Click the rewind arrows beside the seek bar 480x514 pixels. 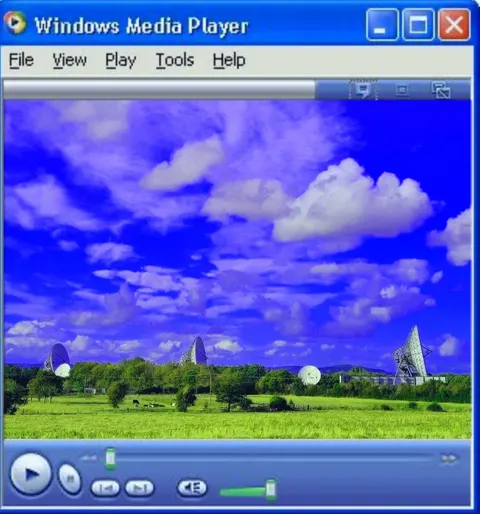89,458
